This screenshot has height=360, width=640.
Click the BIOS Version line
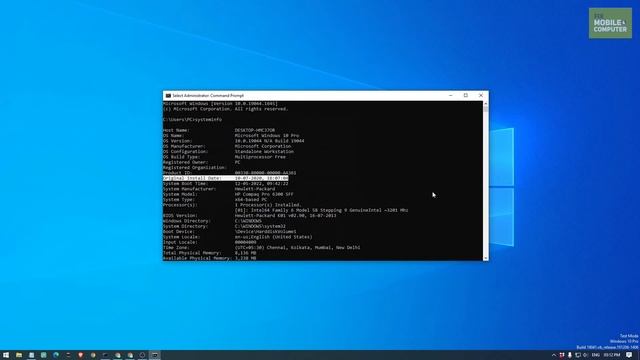coord(249,216)
